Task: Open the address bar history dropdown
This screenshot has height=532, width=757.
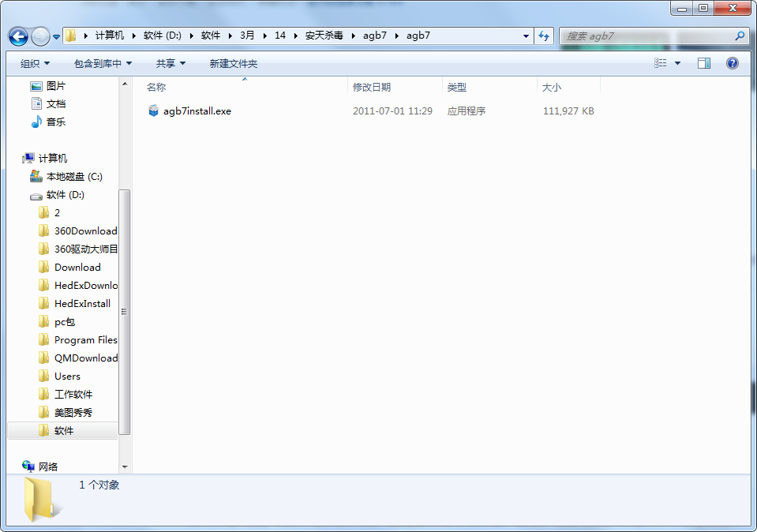Action: click(526, 36)
